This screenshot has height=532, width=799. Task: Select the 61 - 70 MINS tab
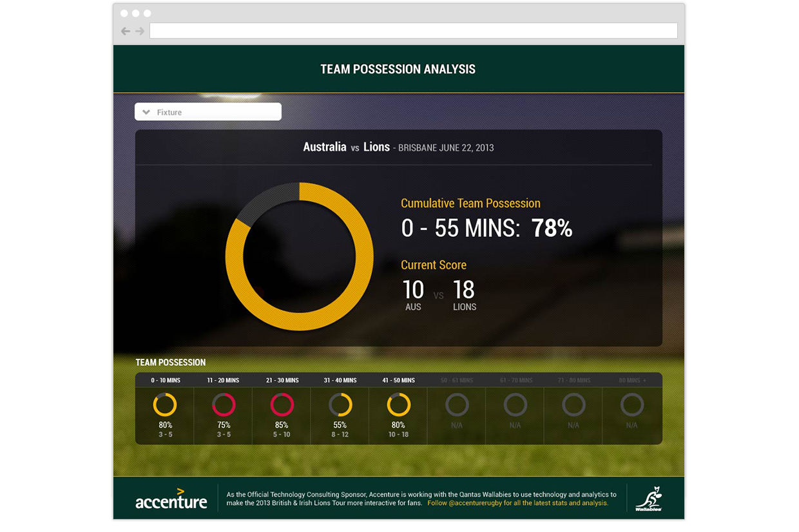click(x=515, y=380)
